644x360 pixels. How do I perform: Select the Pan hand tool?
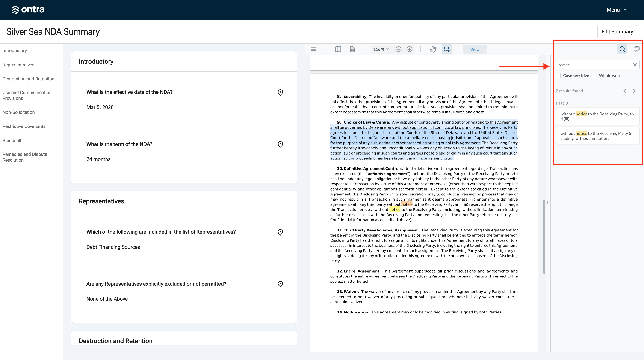pos(433,49)
